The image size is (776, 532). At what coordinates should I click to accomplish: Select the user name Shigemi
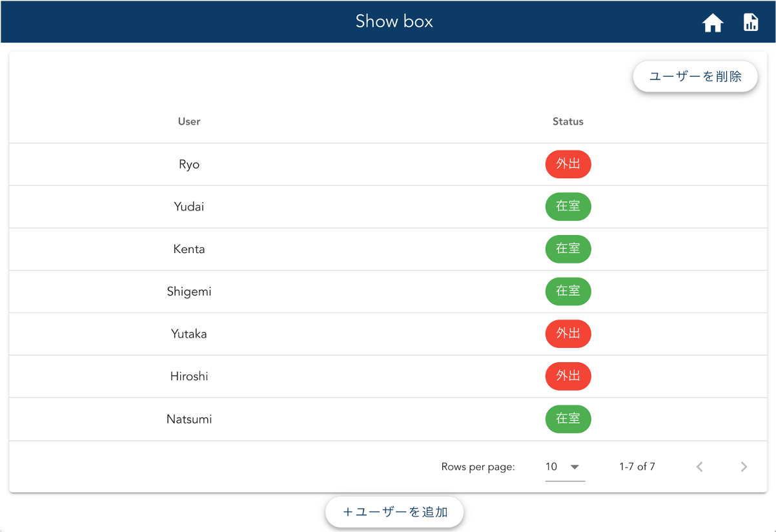[x=189, y=291]
